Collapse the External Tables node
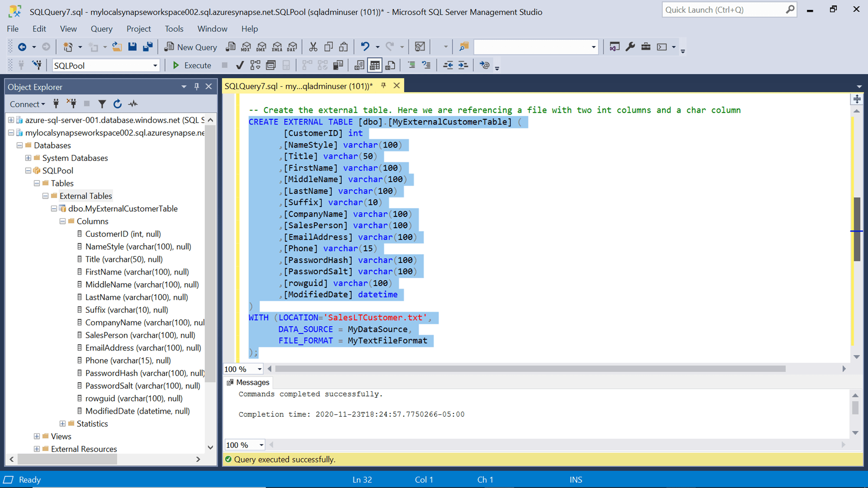868x488 pixels. pos(45,196)
